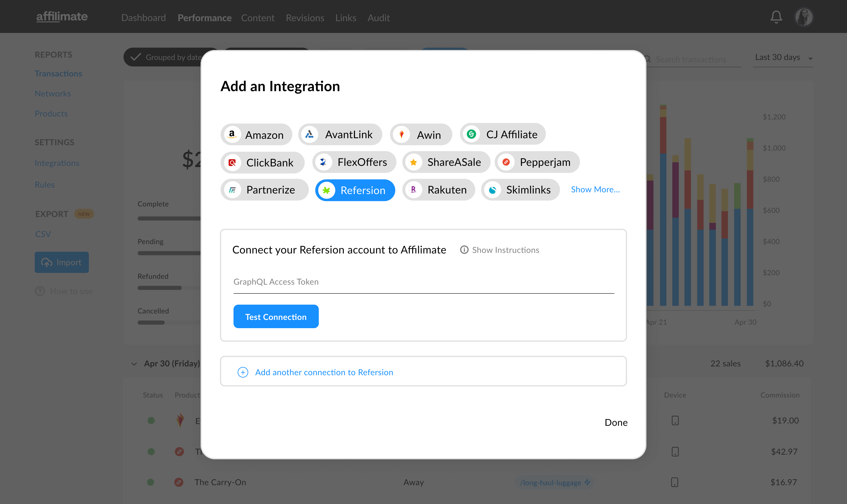This screenshot has width=847, height=504.
Task: Open the Audit tab
Action: [379, 18]
